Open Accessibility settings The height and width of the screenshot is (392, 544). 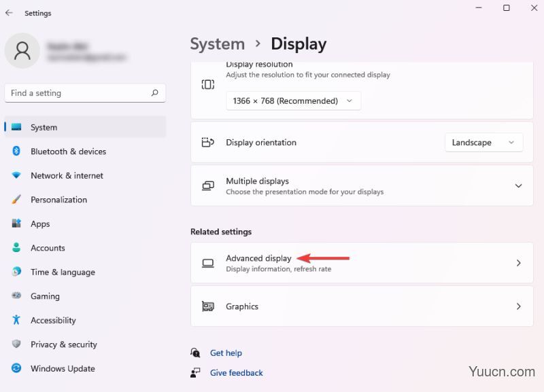(85, 320)
